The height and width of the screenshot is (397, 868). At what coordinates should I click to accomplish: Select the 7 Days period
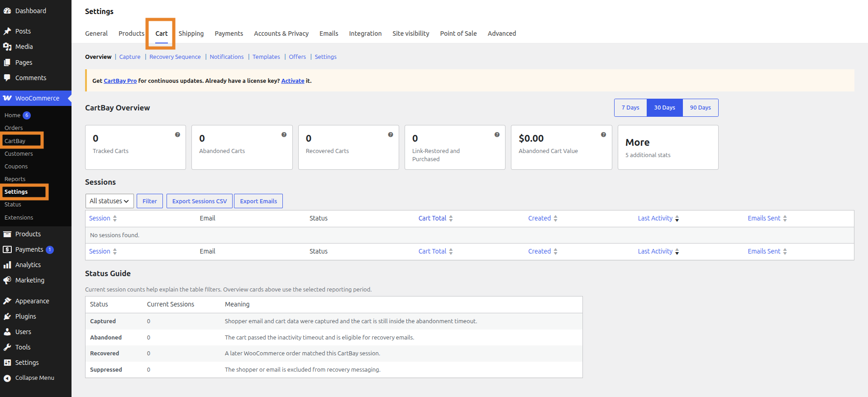(630, 108)
